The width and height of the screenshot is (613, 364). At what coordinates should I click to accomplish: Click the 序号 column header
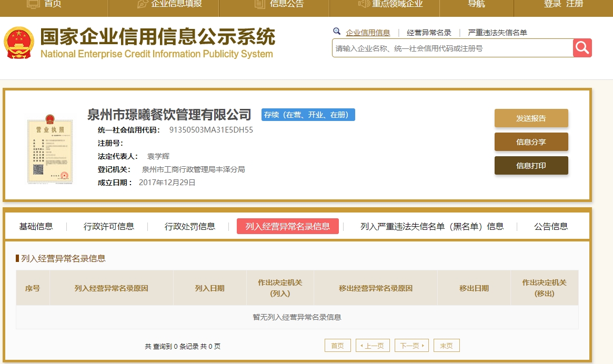[33, 288]
